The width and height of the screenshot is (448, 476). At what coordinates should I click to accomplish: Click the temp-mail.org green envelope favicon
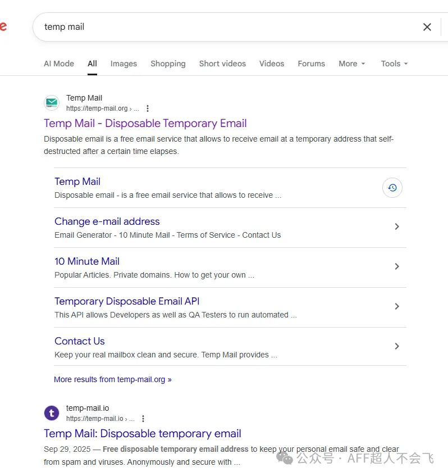pos(52,103)
